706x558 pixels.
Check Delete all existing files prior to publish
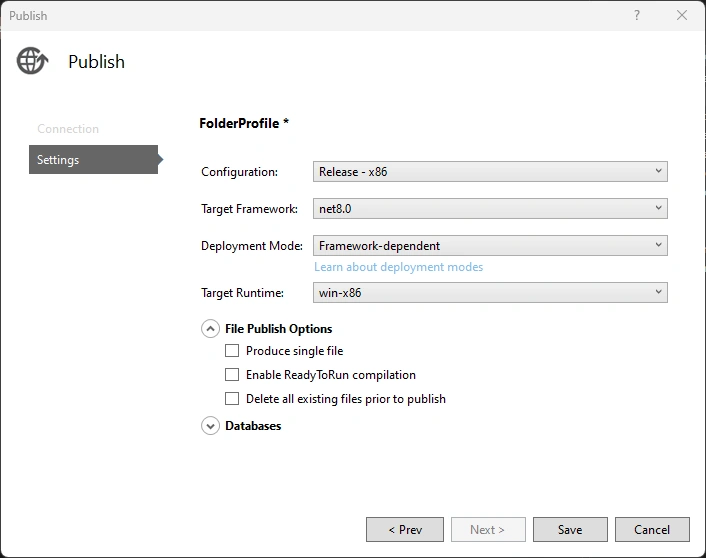tap(232, 399)
